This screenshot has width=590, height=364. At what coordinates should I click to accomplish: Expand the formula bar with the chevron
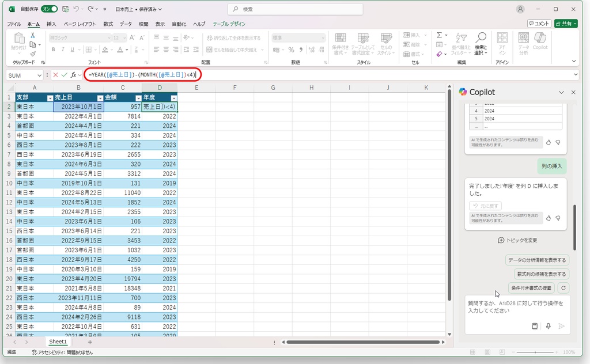click(576, 75)
